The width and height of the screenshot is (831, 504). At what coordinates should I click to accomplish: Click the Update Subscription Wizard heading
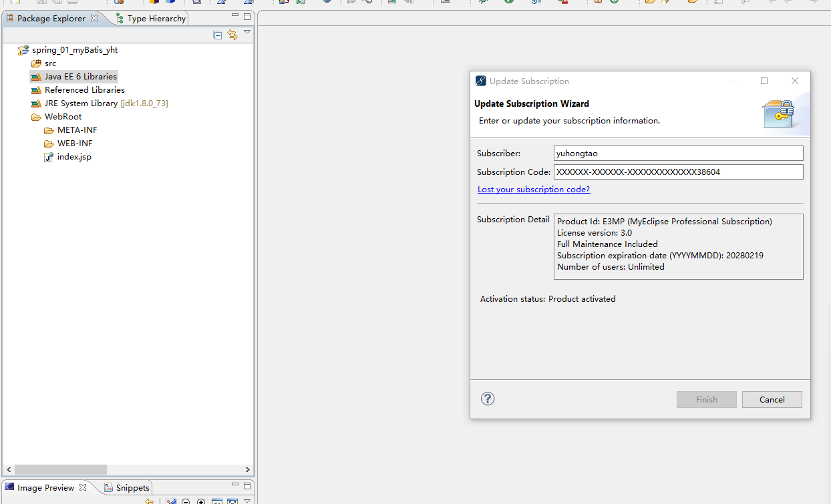[532, 103]
